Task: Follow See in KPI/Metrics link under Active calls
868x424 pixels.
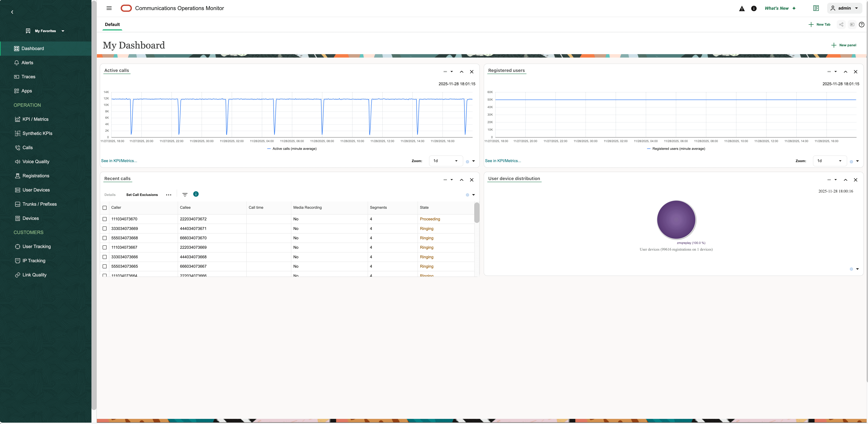Action: [x=119, y=161]
